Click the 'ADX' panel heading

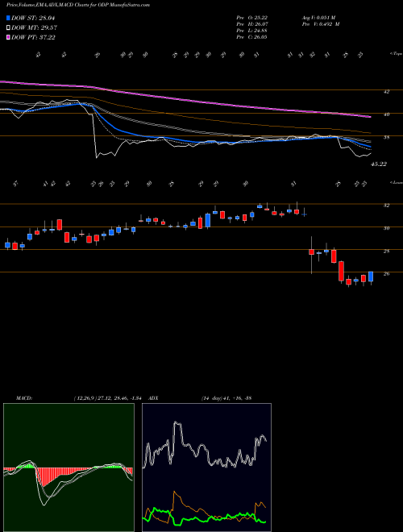point(153,398)
